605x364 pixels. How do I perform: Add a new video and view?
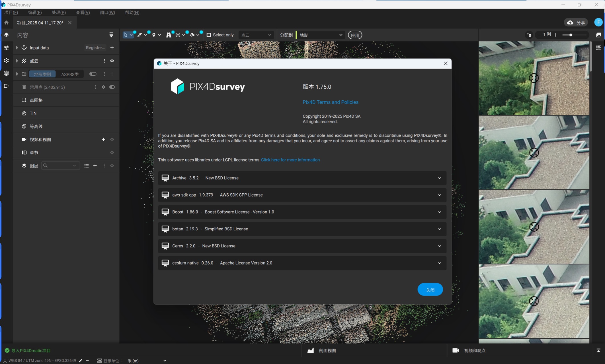103,139
